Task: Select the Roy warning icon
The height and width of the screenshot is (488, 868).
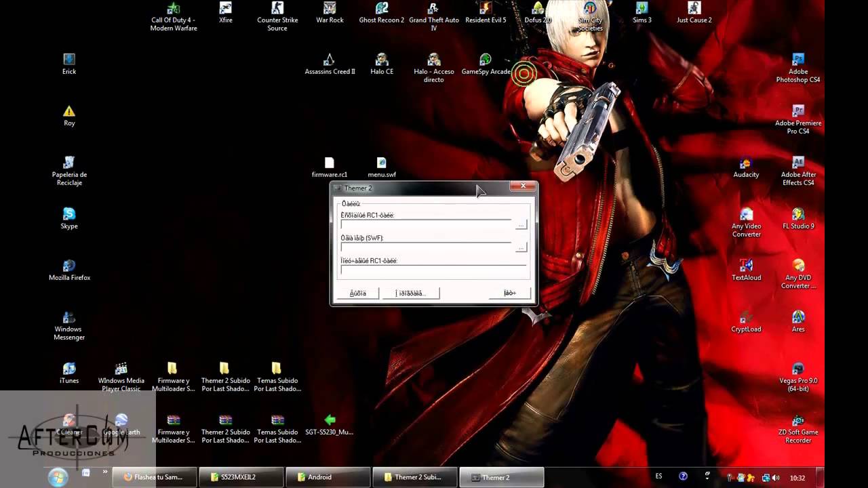Action: tap(69, 115)
